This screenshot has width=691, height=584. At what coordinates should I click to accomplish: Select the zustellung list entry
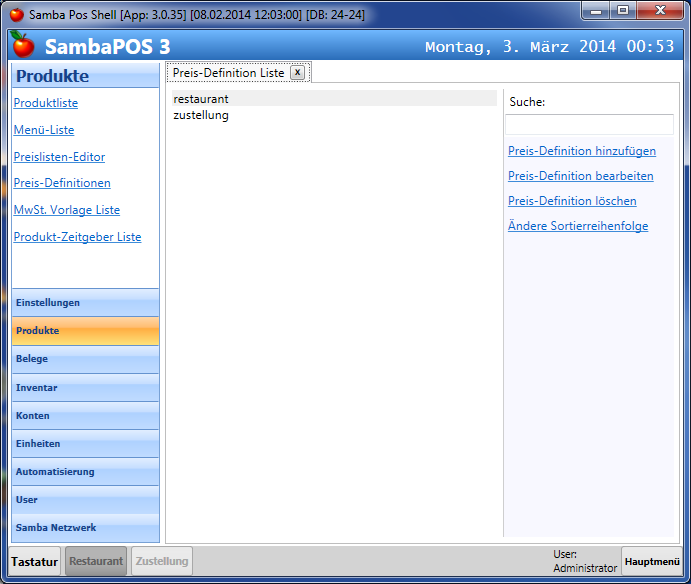201,115
